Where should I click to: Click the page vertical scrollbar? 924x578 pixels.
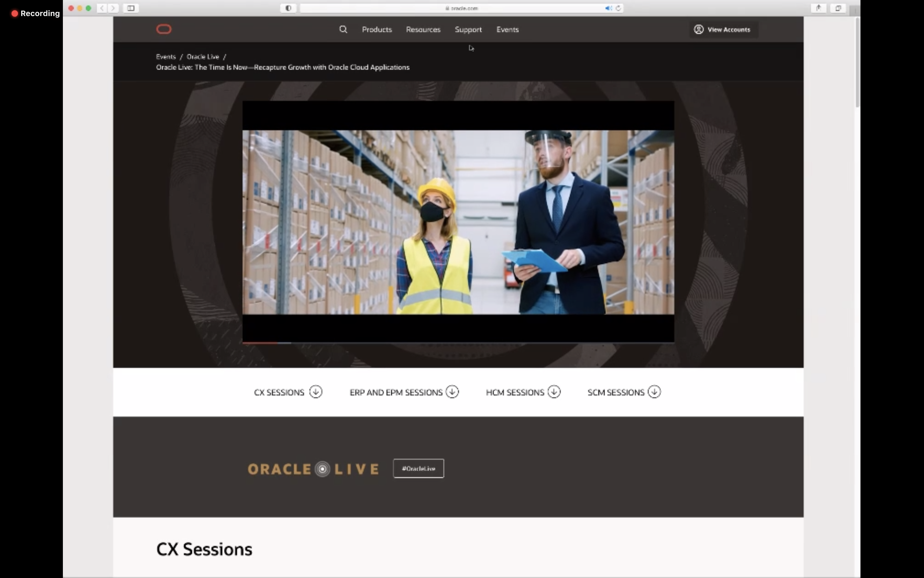tap(858, 63)
